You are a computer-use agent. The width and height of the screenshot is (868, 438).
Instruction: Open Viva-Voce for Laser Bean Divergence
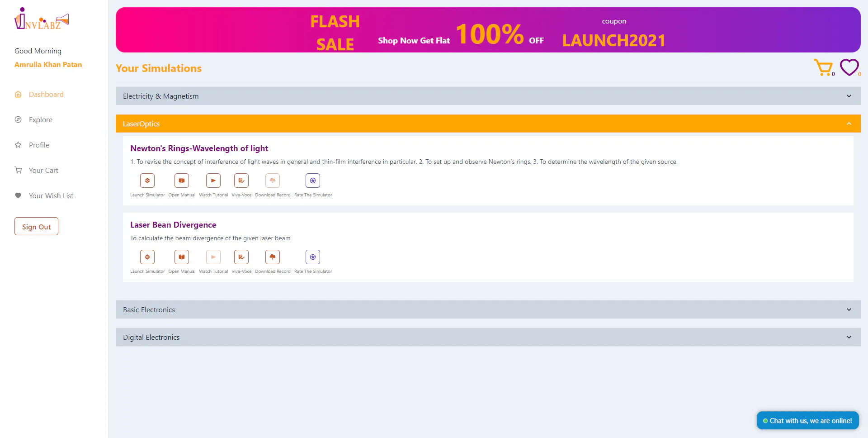(241, 257)
